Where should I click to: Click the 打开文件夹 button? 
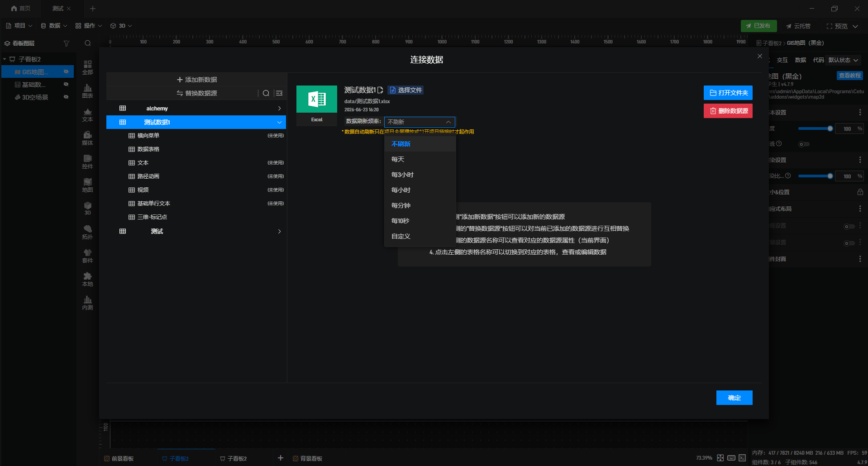[x=728, y=93]
